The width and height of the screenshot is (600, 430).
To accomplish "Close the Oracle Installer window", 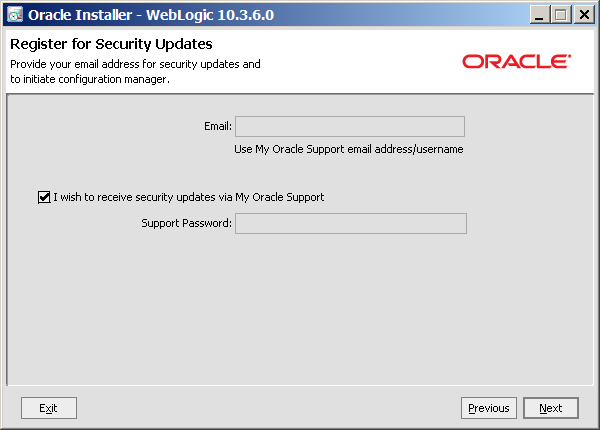I will [x=584, y=15].
